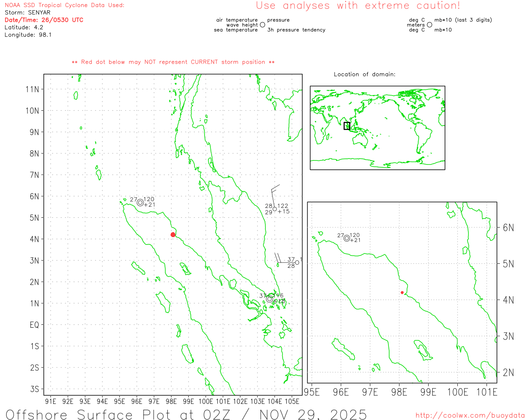Click the '6N' label on zoomed inset map

[x=508, y=228]
